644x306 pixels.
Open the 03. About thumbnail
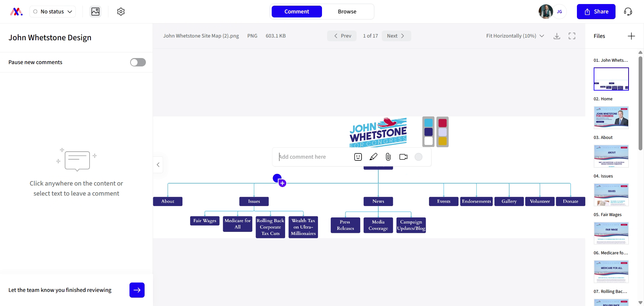(611, 156)
